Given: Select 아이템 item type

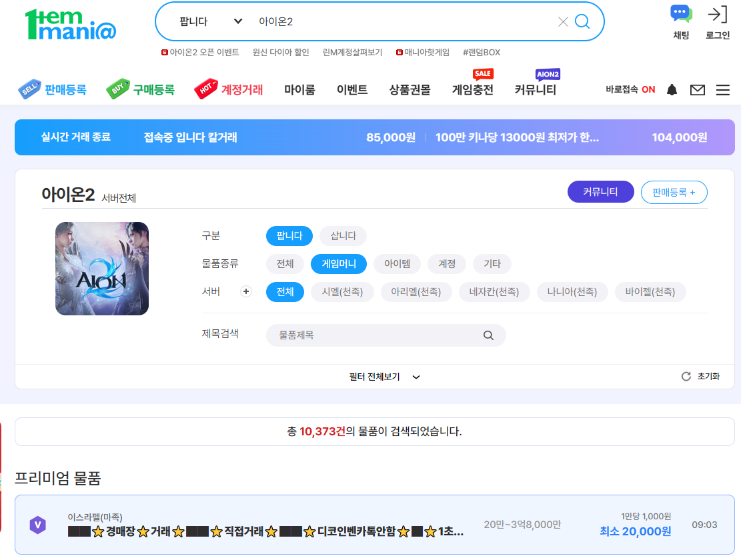Looking at the screenshot, I should (x=397, y=263).
